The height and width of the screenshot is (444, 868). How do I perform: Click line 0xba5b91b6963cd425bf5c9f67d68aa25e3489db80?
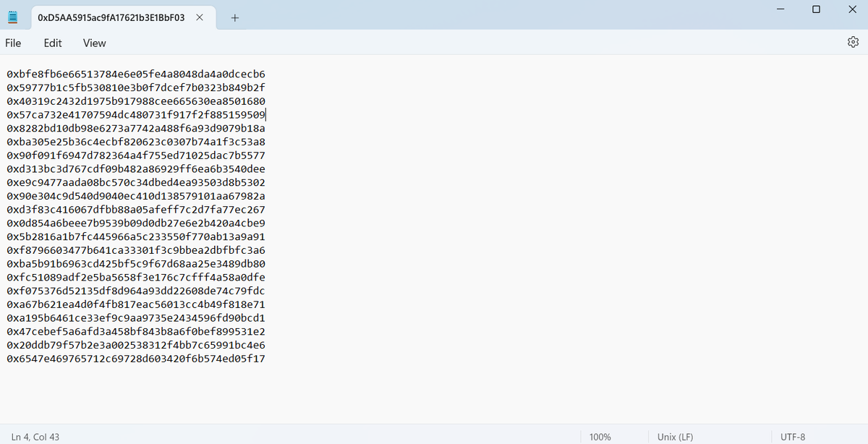coord(136,264)
